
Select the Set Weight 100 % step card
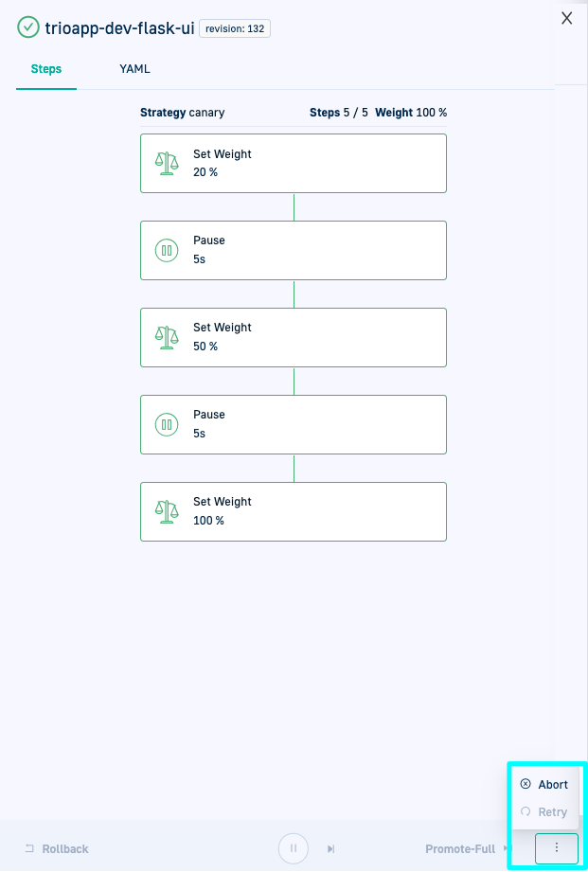click(x=294, y=511)
